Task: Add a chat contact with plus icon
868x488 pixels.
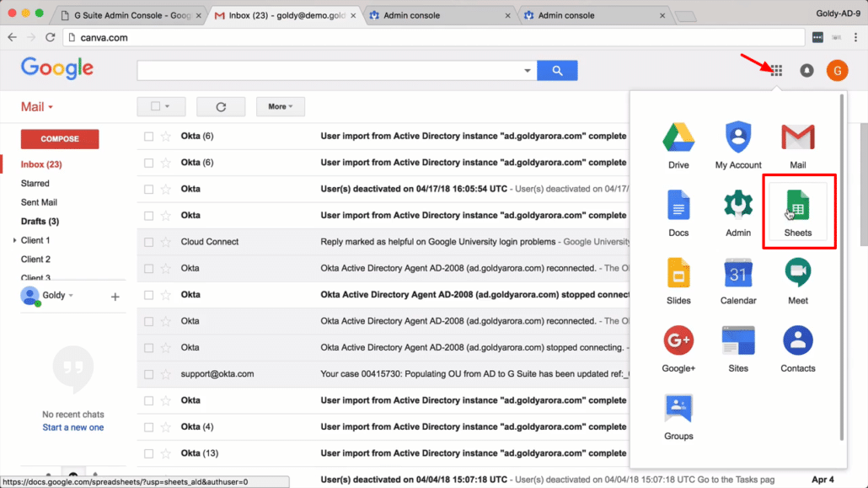Action: click(115, 297)
